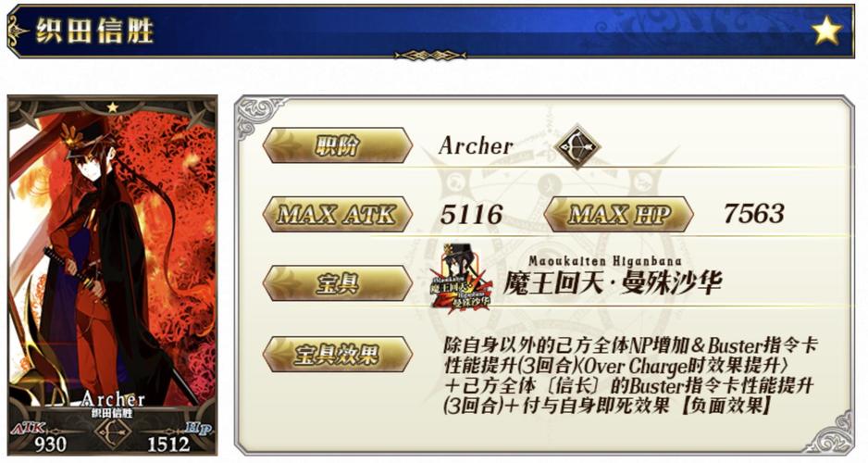Click the ornament at the header's bottom center

(430, 55)
